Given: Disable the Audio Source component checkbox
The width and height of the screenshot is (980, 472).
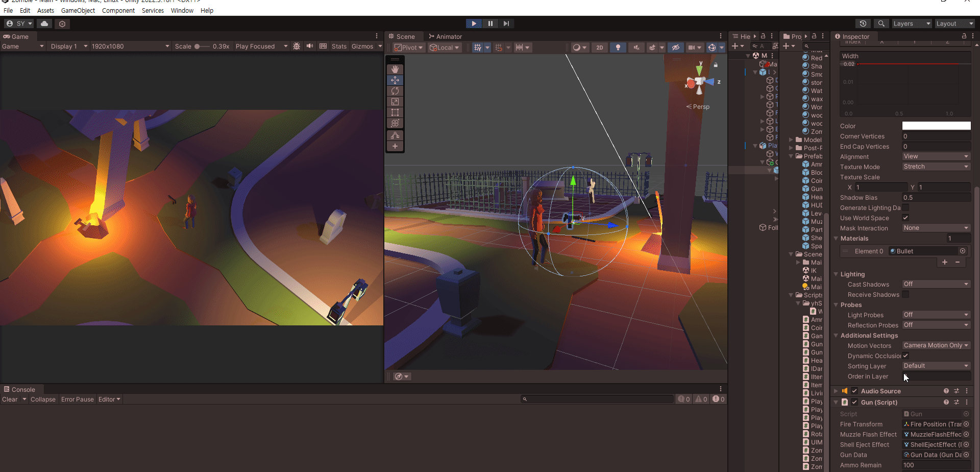Looking at the screenshot, I should 854,391.
